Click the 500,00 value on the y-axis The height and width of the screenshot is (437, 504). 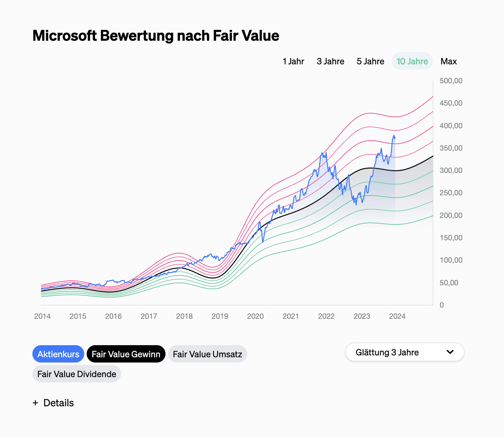(451, 81)
